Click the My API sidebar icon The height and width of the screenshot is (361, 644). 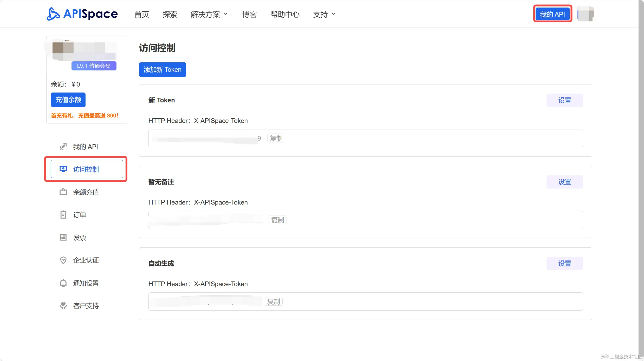pos(63,147)
